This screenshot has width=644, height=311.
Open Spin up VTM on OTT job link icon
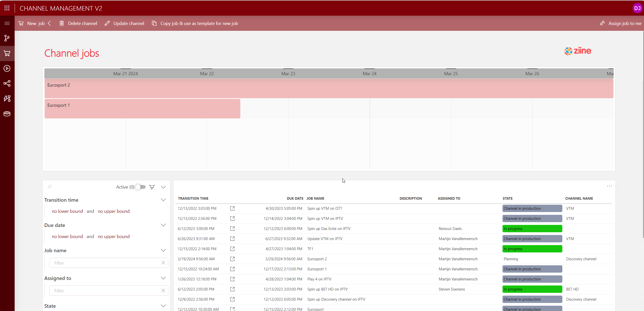click(x=232, y=208)
